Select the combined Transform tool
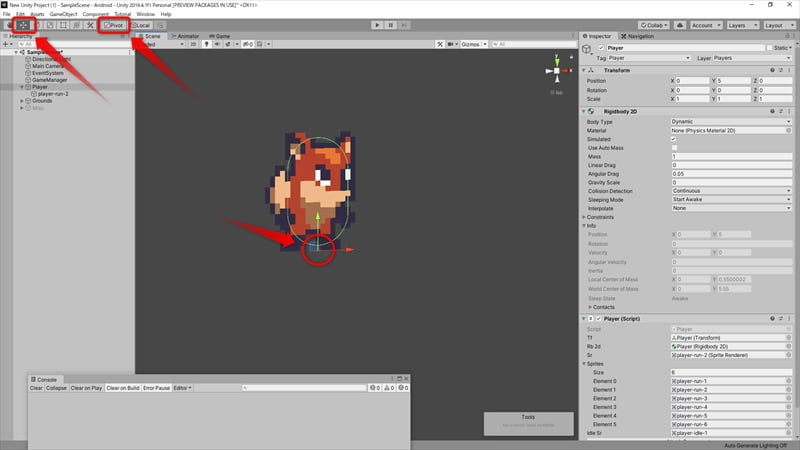The width and height of the screenshot is (800, 450). tap(77, 25)
